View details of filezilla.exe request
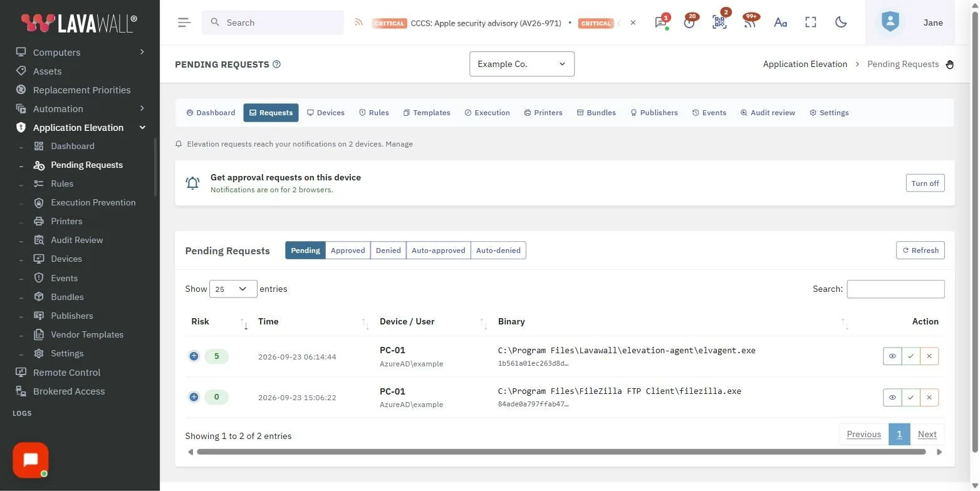The height and width of the screenshot is (491, 980). [892, 397]
